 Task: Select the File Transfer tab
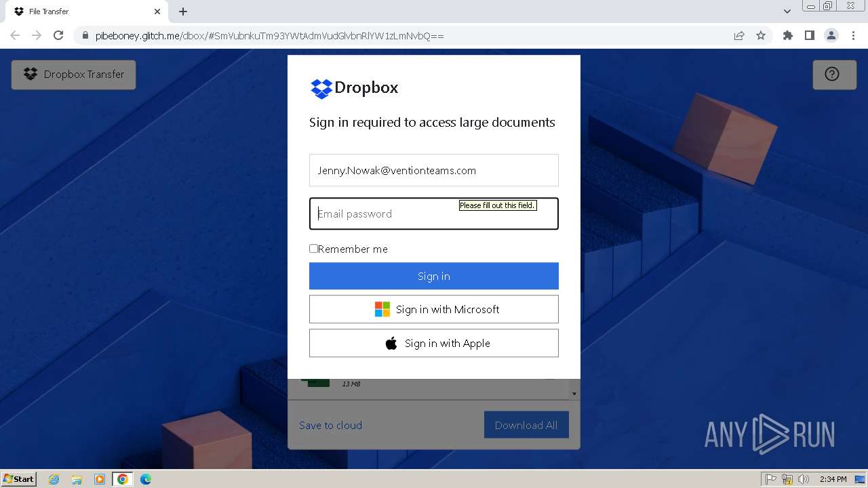(x=87, y=12)
